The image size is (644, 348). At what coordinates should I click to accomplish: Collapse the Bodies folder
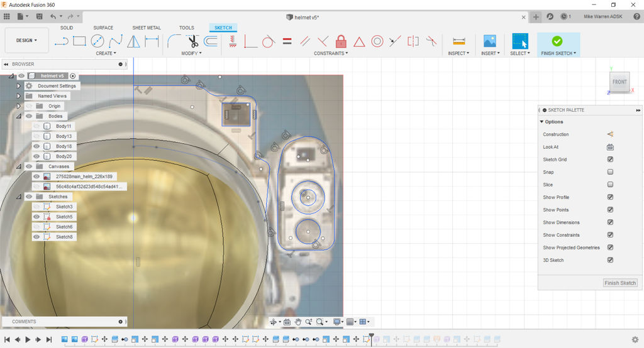coord(18,116)
